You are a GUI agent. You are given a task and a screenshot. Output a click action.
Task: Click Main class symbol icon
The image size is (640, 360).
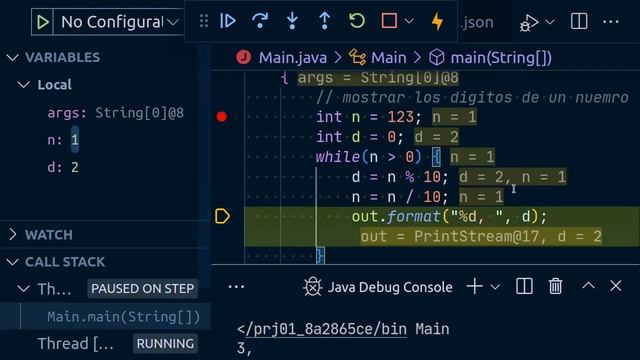tap(357, 58)
